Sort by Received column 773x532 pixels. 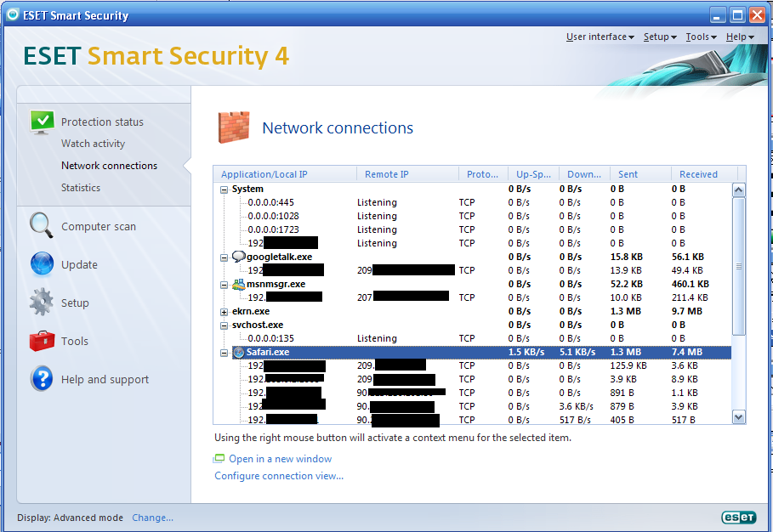tap(704, 174)
